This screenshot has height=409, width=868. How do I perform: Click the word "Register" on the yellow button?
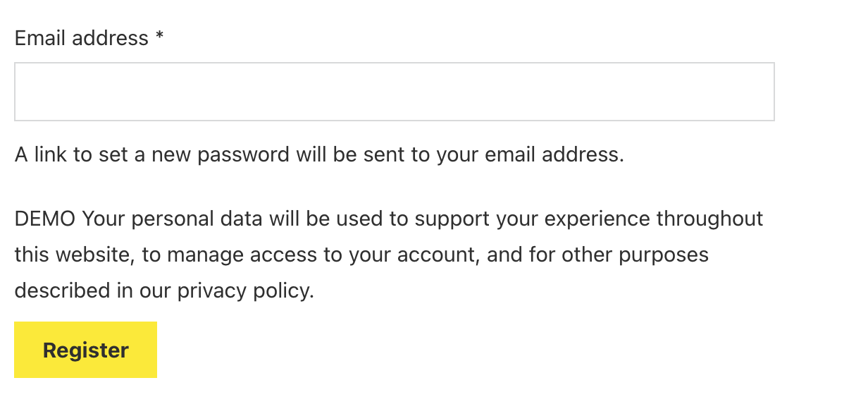point(86,350)
